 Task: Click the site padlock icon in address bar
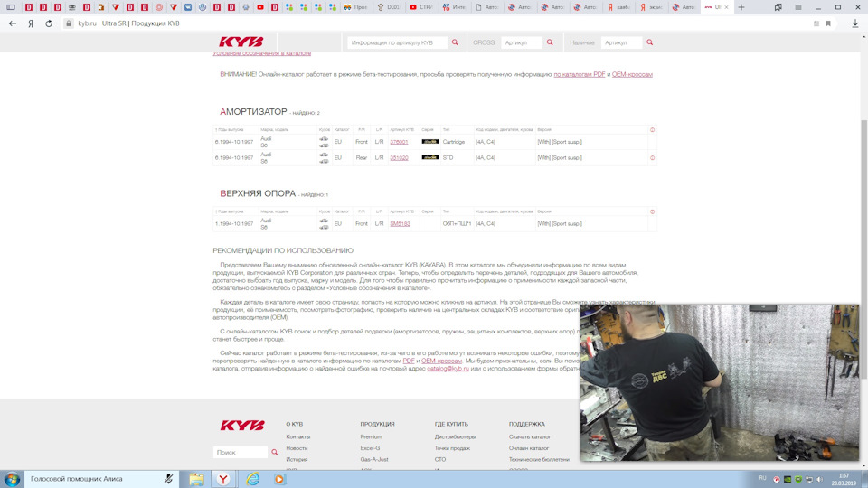(69, 23)
